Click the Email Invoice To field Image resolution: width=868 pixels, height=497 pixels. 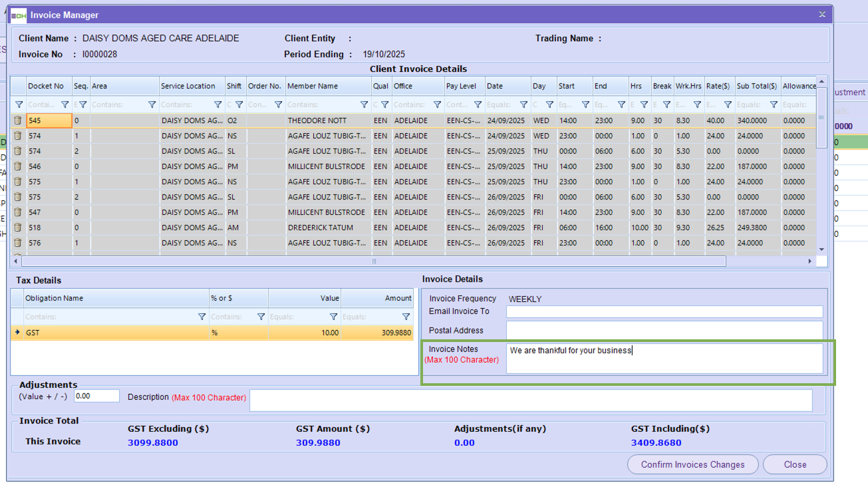pos(664,311)
